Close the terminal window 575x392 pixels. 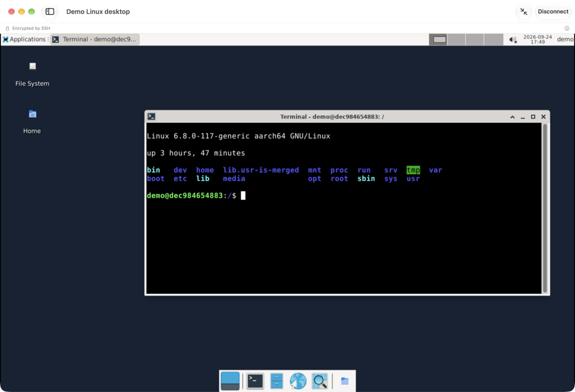click(543, 117)
